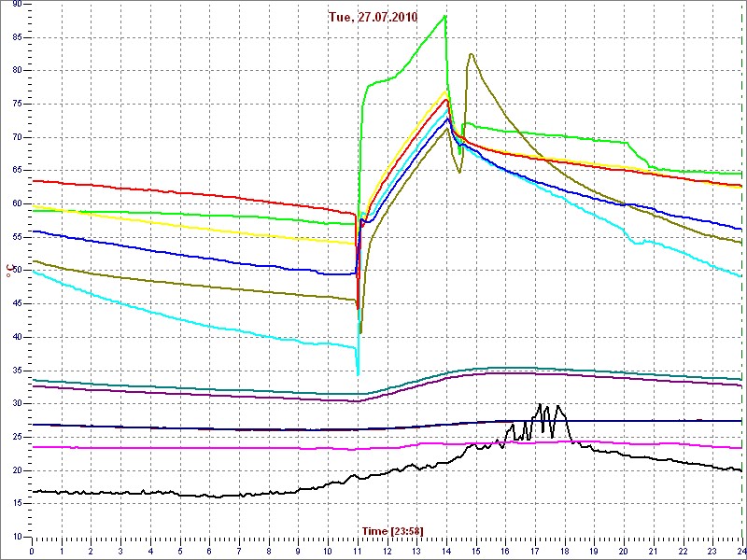
Task: Select the 25 temperature axis label
Action: [x=17, y=437]
